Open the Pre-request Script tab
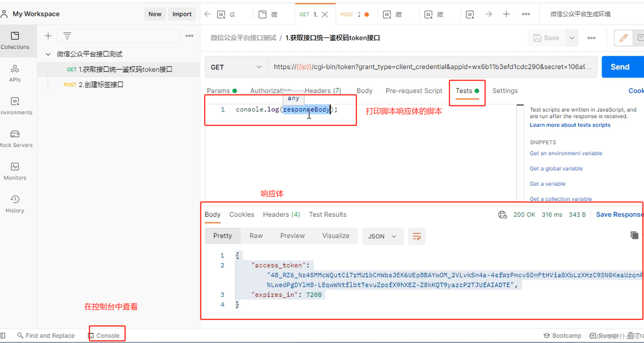Screen dimensions: 644x343 pos(414,90)
